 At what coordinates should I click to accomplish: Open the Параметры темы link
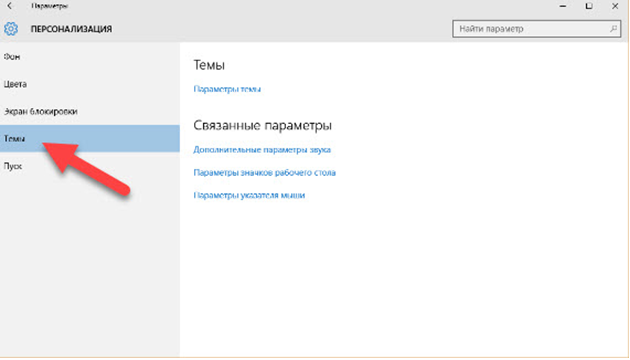pos(227,89)
